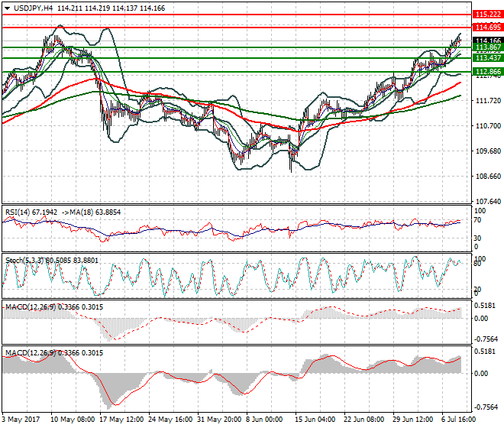Click the 3 May 2017 date label
This screenshot has width=504, height=428.
click(x=21, y=420)
